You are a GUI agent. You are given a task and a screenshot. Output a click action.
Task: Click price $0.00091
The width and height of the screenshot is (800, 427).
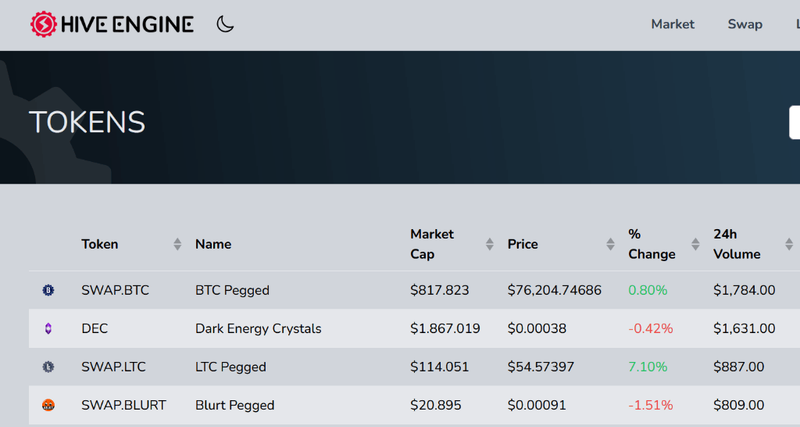point(537,405)
